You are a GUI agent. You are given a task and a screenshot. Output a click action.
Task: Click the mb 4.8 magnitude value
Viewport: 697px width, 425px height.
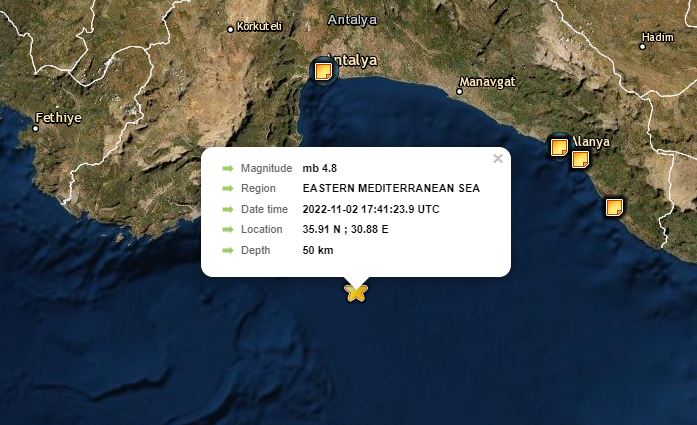click(x=320, y=168)
